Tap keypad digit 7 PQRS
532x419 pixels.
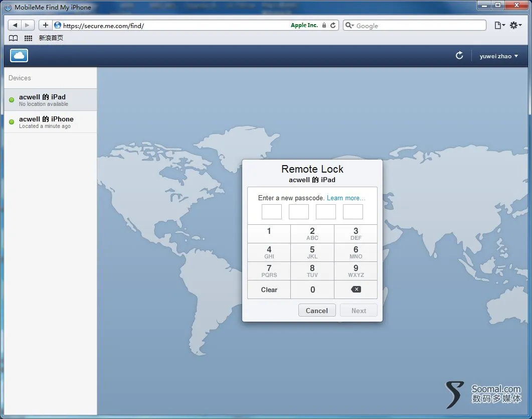point(269,271)
